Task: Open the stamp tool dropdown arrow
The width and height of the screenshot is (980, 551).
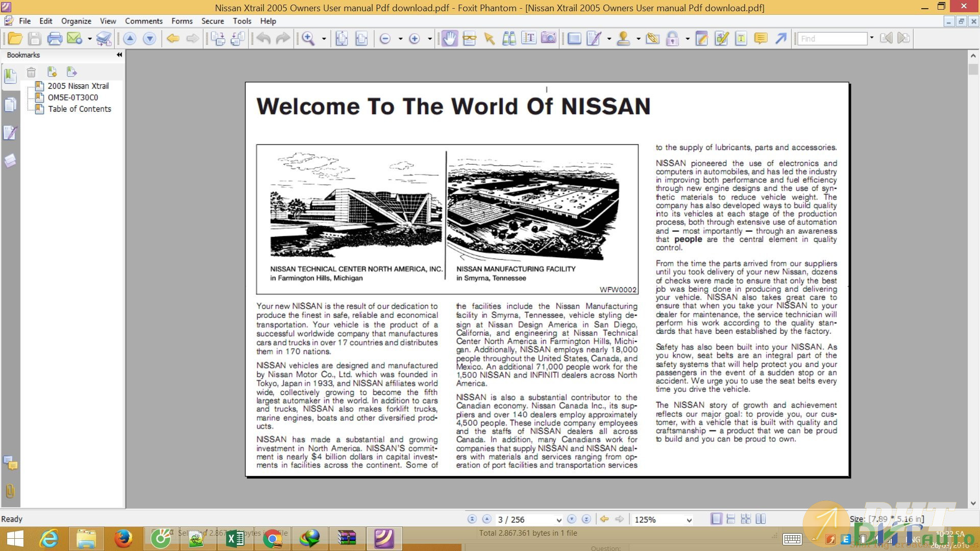Action: point(638,39)
